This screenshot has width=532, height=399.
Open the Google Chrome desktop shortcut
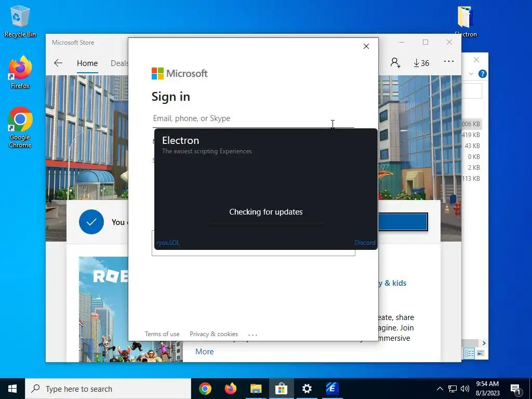[x=20, y=128]
